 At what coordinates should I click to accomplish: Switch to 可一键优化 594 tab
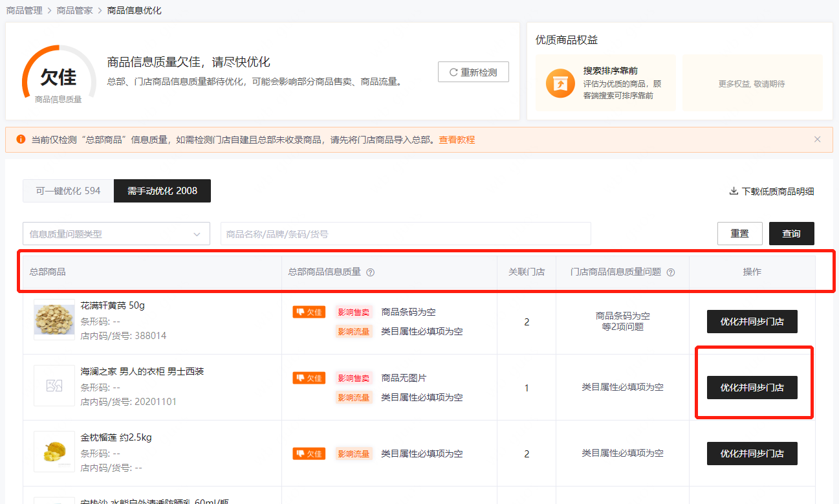coord(68,191)
